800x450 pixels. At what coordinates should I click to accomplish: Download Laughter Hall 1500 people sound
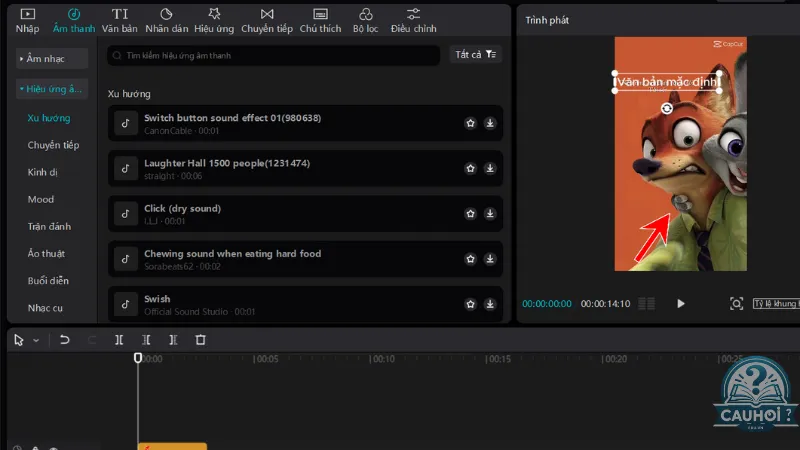490,168
